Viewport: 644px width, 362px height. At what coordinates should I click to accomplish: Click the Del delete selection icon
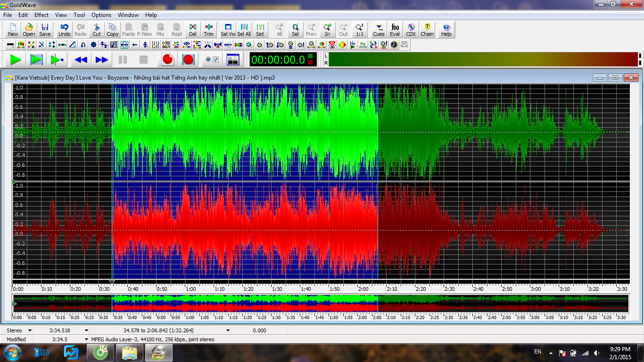tap(192, 30)
